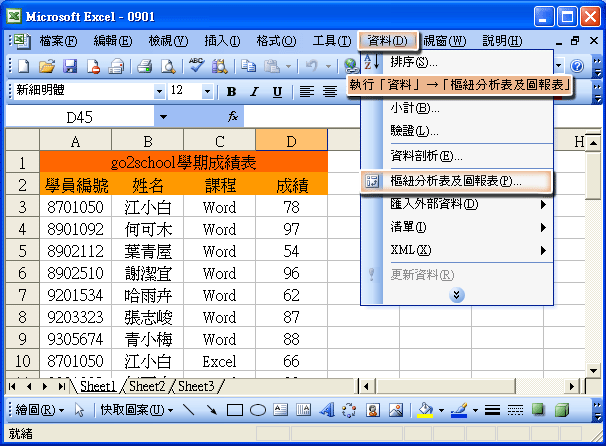606x446 pixels.
Task: Select the Arrow drawing tool
Action: (x=211, y=409)
